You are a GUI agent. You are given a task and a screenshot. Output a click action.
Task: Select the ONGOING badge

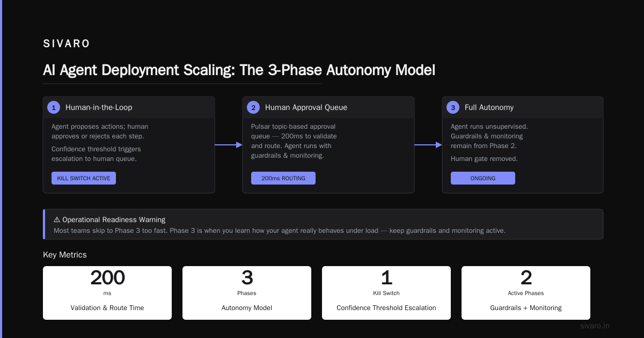coord(483,178)
